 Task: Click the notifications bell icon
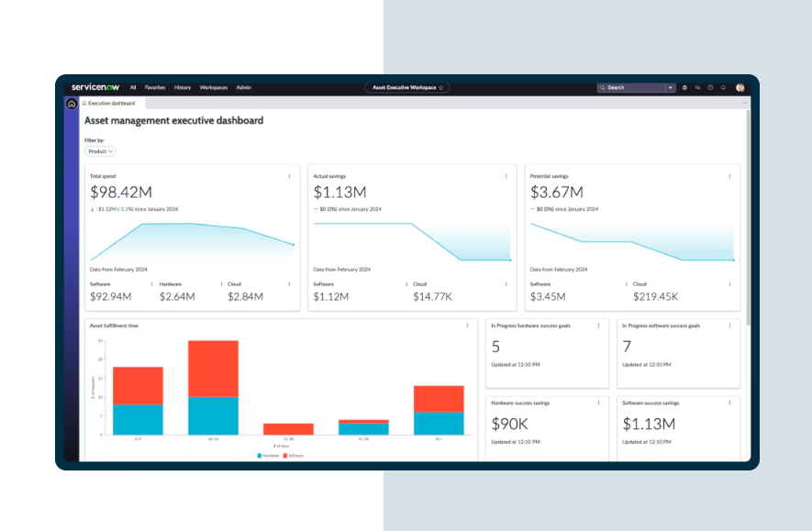[723, 88]
